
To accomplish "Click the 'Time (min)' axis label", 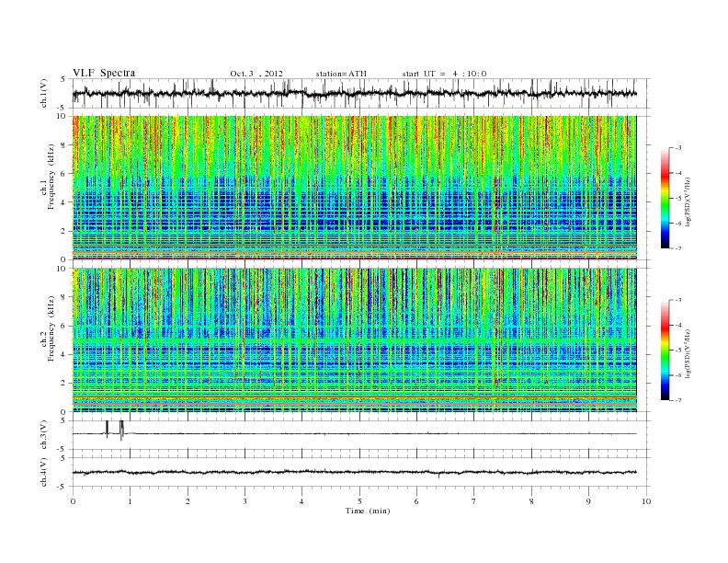I will pos(368,511).
